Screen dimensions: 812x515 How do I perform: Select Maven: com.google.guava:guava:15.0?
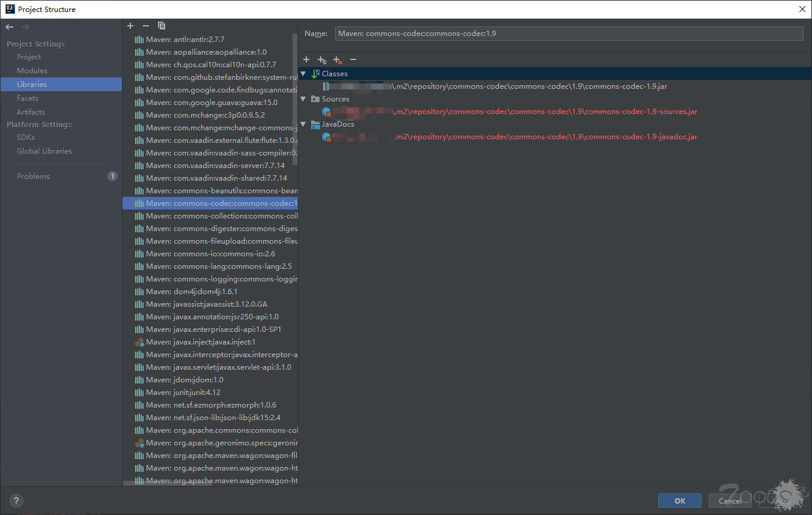210,103
